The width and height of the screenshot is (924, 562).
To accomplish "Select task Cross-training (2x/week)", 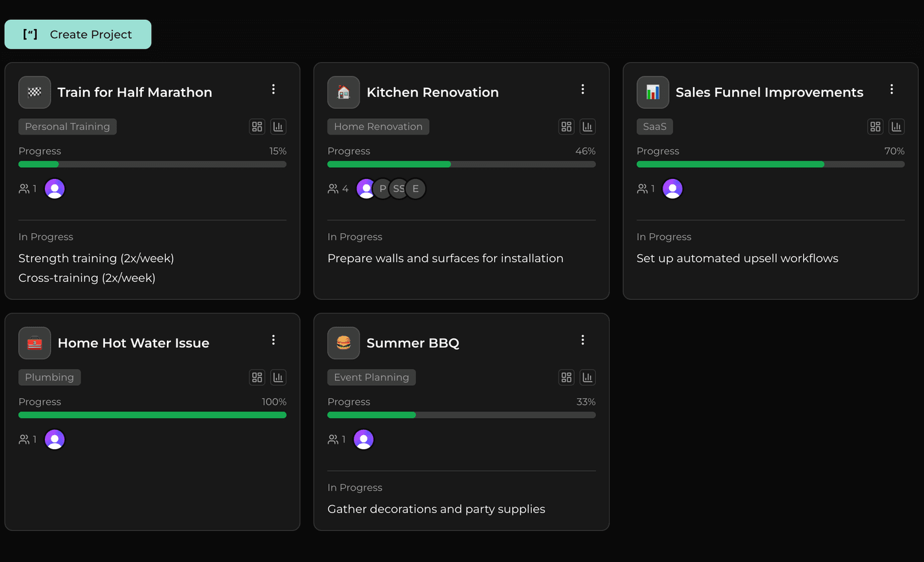I will click(x=87, y=278).
